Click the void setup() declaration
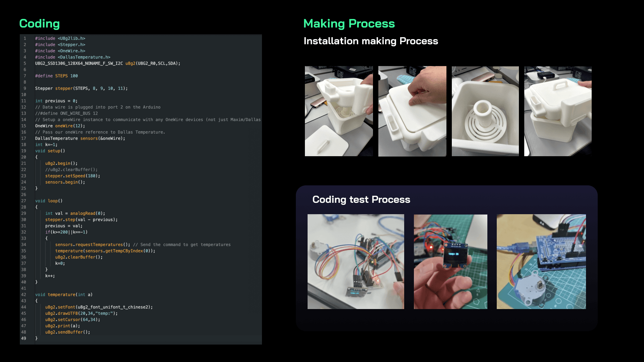The image size is (644, 362). tap(50, 151)
